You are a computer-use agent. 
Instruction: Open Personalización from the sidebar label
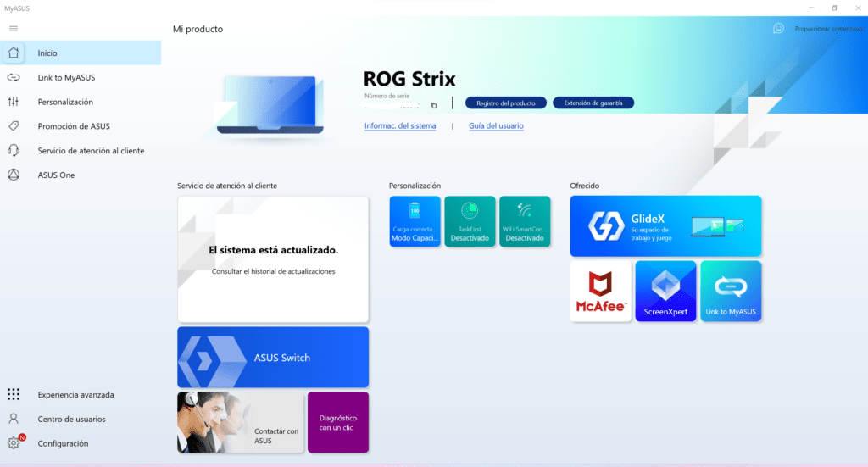click(65, 102)
